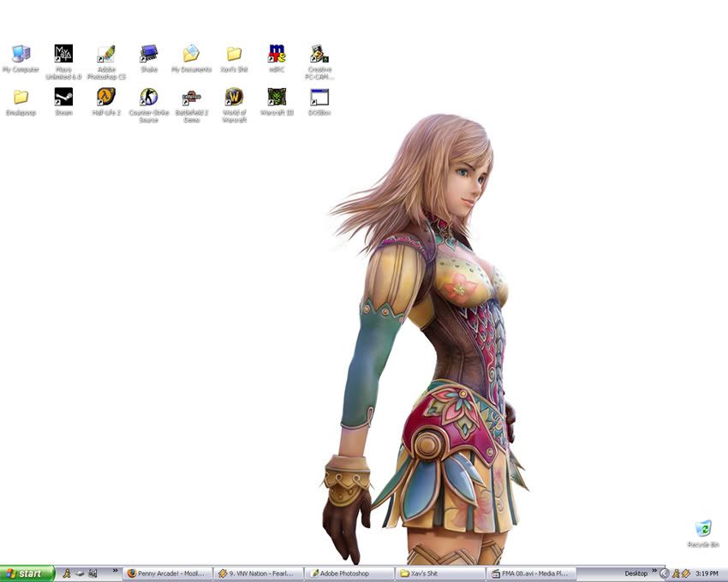Click the drive quick launch icon

tap(80, 573)
